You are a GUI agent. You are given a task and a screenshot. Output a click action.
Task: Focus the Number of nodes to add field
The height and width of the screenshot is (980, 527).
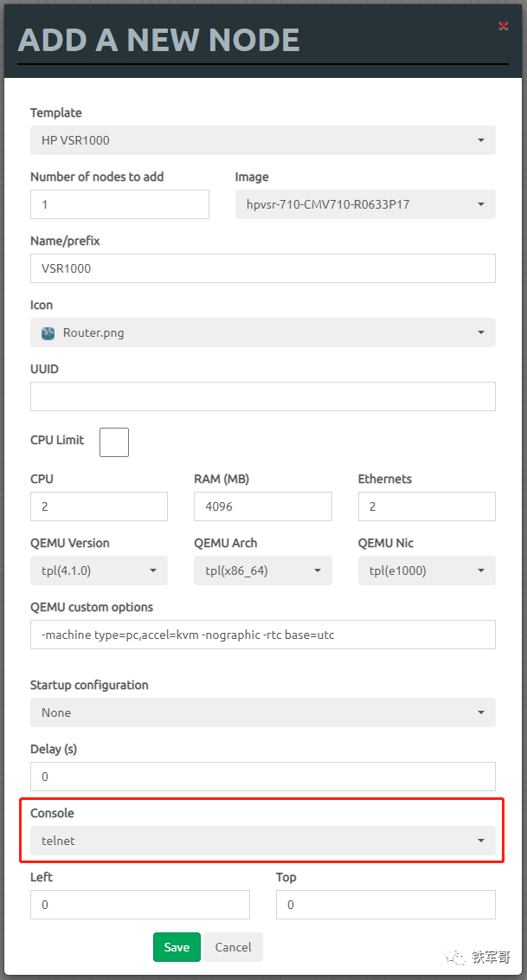coord(120,204)
